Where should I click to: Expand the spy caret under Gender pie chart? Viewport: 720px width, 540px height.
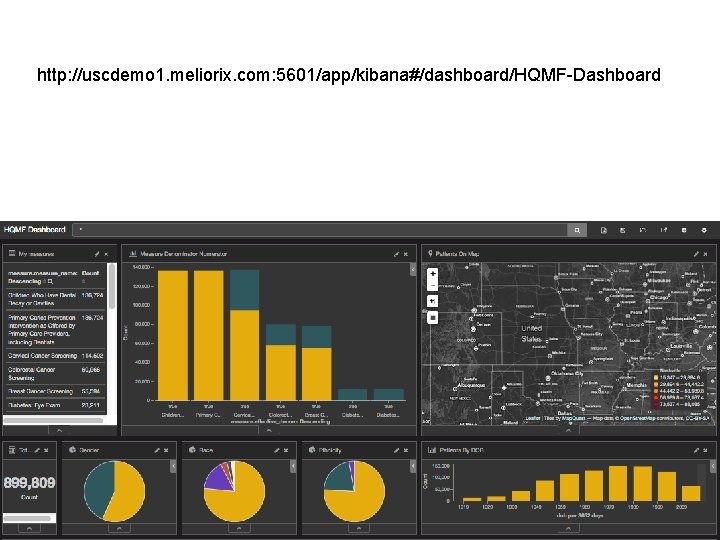pyautogui.click(x=119, y=529)
